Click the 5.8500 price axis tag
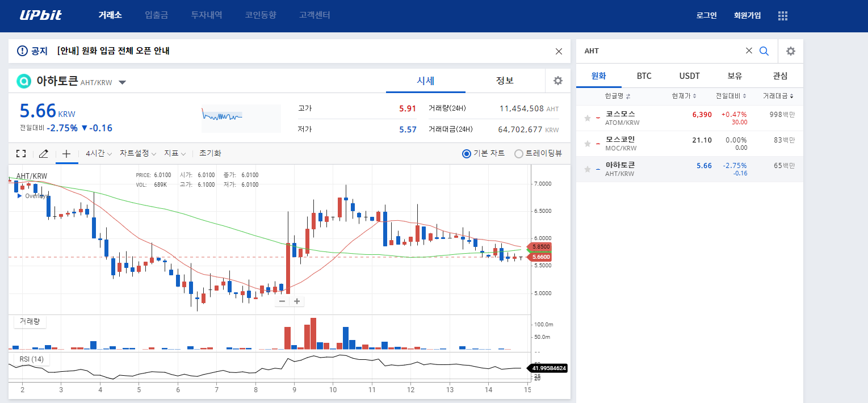The image size is (868, 403). pyautogui.click(x=540, y=247)
